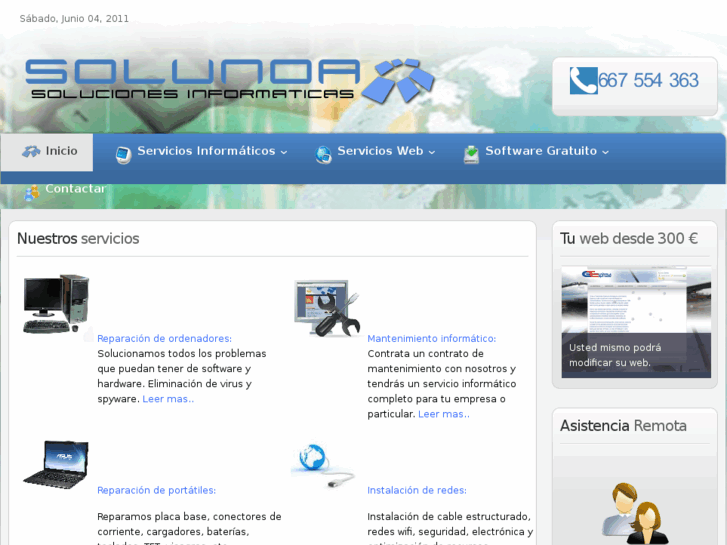Image resolution: width=727 pixels, height=545 pixels.
Task: Click the Asistencia Remota people icon
Action: (x=635, y=513)
